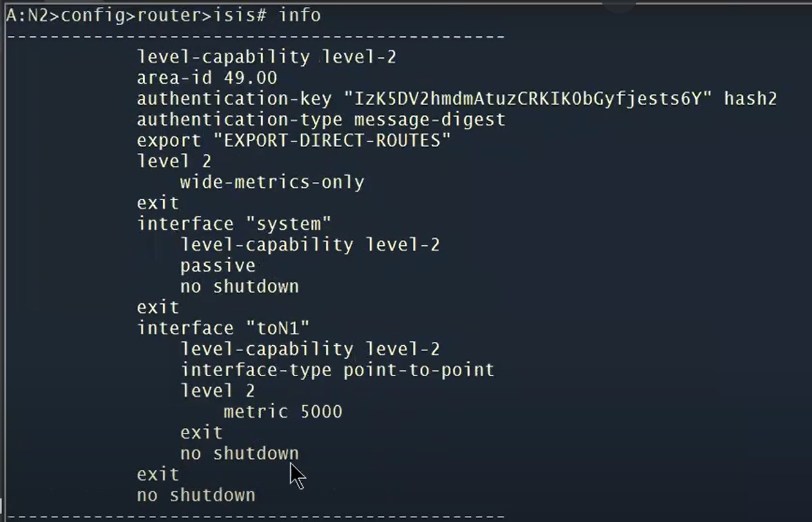This screenshot has height=522, width=812.
Task: Select the "area-id 49.00" line
Action: (x=206, y=78)
